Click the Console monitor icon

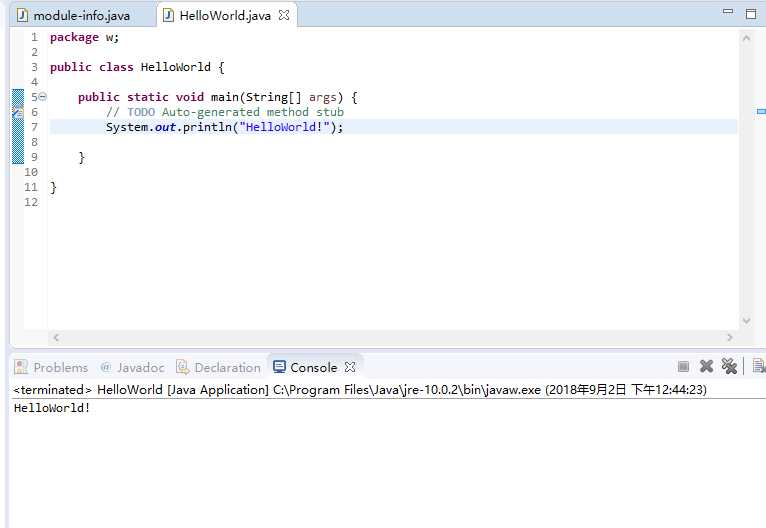click(x=279, y=367)
